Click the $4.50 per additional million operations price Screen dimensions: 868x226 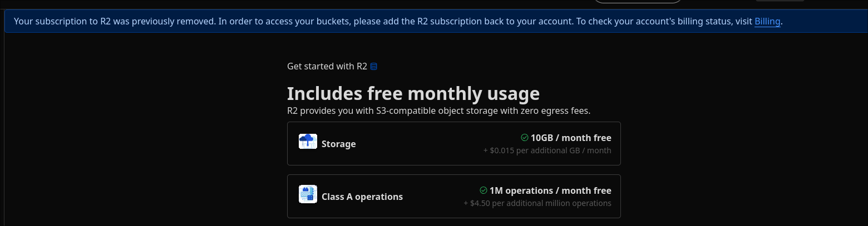pos(537,203)
